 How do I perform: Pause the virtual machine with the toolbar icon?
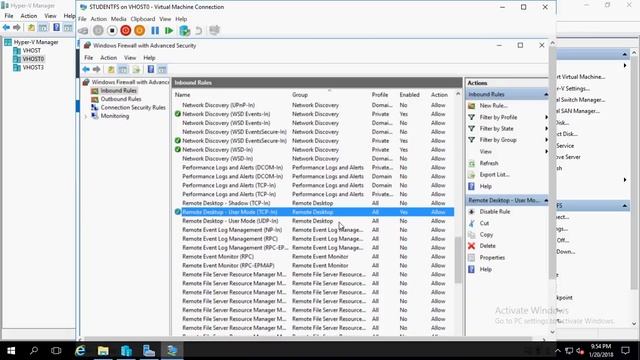click(x=155, y=31)
